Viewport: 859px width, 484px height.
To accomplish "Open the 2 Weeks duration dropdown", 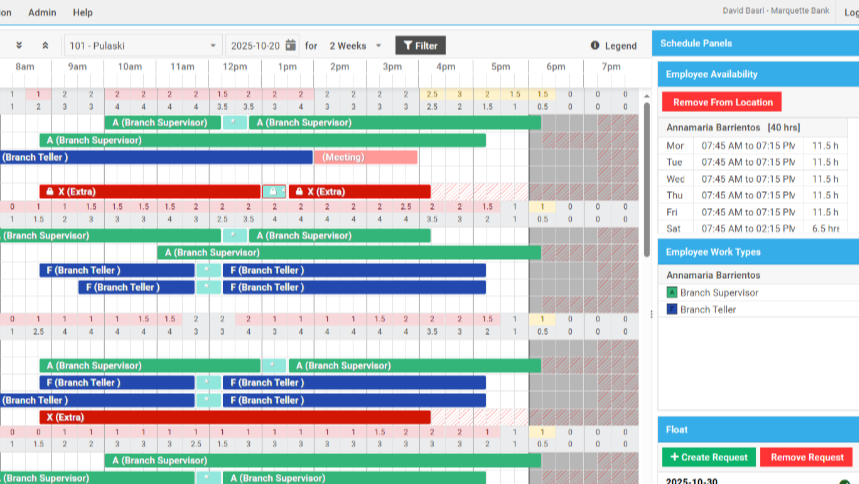I will coord(355,45).
